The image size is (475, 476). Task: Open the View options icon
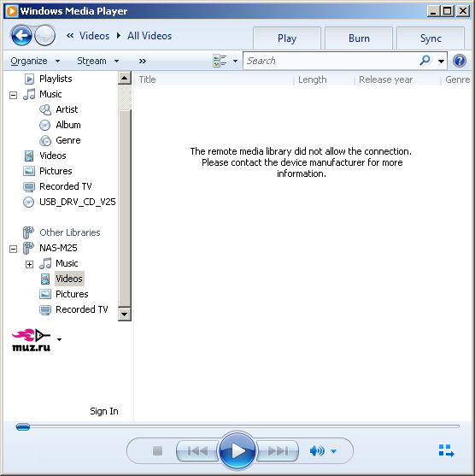(x=220, y=61)
